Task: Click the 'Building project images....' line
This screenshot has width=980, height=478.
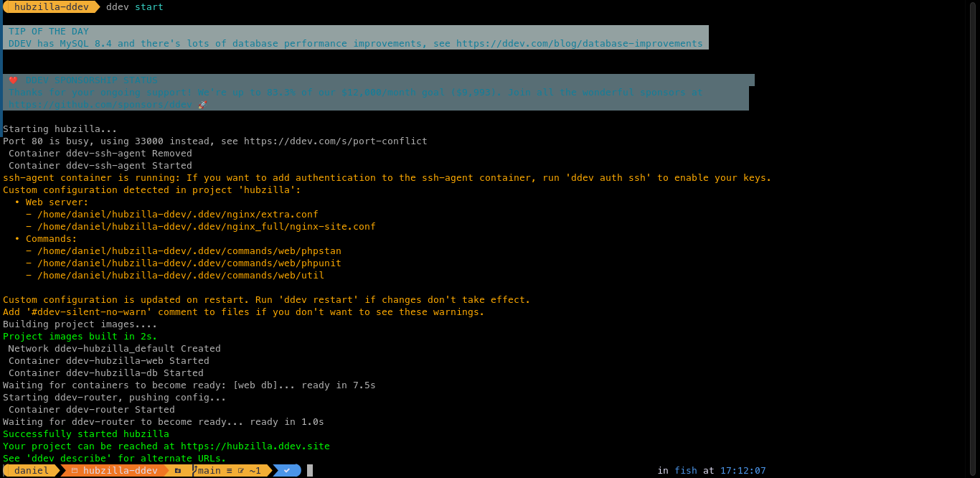Action: click(x=80, y=324)
